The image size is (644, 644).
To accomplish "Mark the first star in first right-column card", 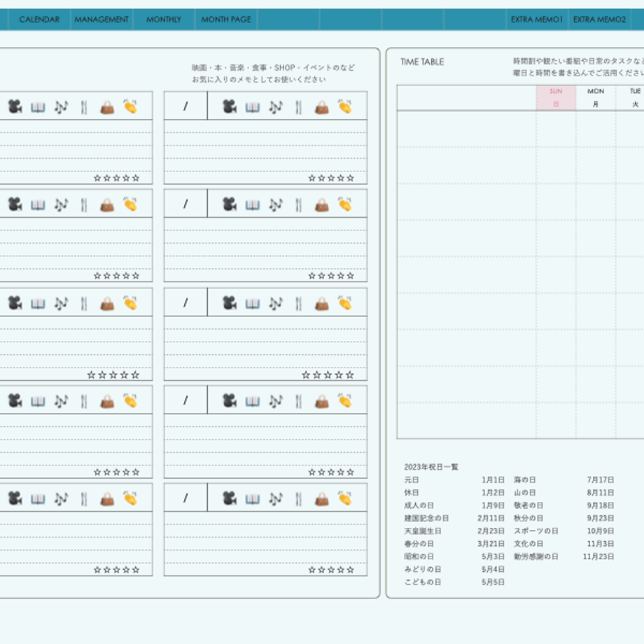I will (311, 178).
